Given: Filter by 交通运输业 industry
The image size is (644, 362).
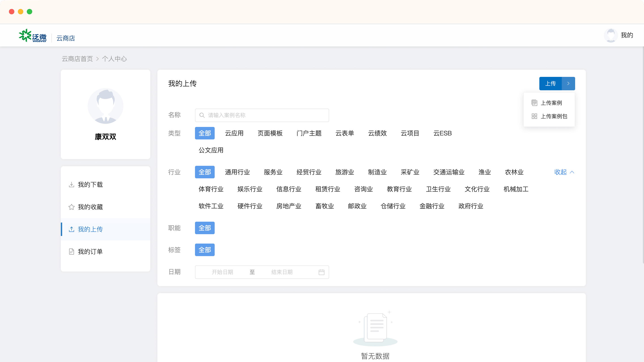Looking at the screenshot, I should click(449, 172).
